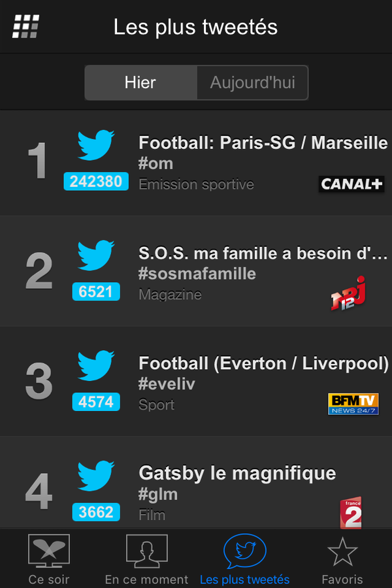Click the NRJ12 channel logo

click(348, 293)
